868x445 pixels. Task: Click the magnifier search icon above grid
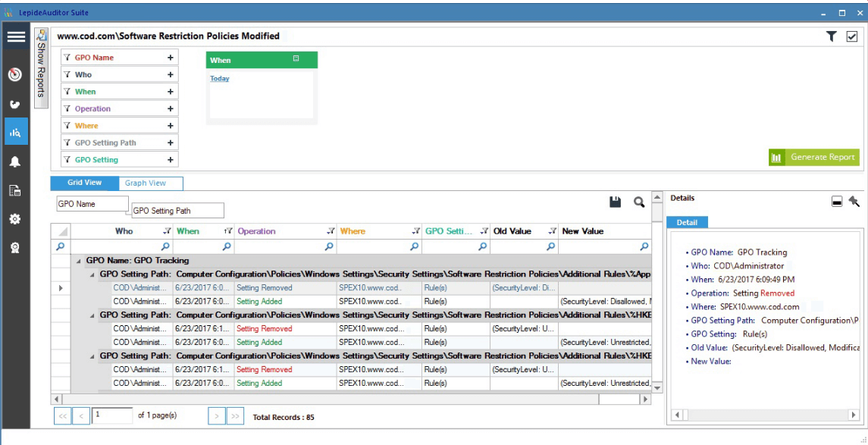click(x=639, y=202)
